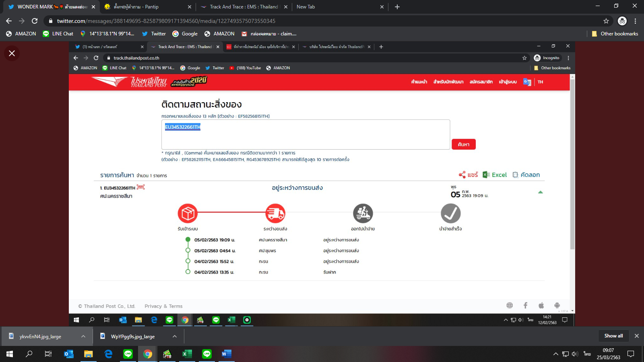Click the red ระหว่างขนส่ง truck status icon
The height and width of the screenshot is (362, 644).
point(275,214)
